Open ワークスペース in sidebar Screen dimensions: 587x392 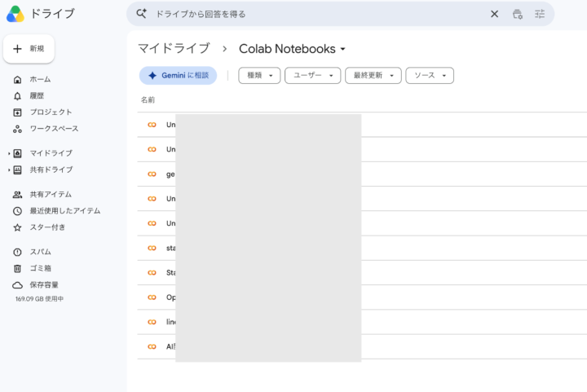coord(55,129)
